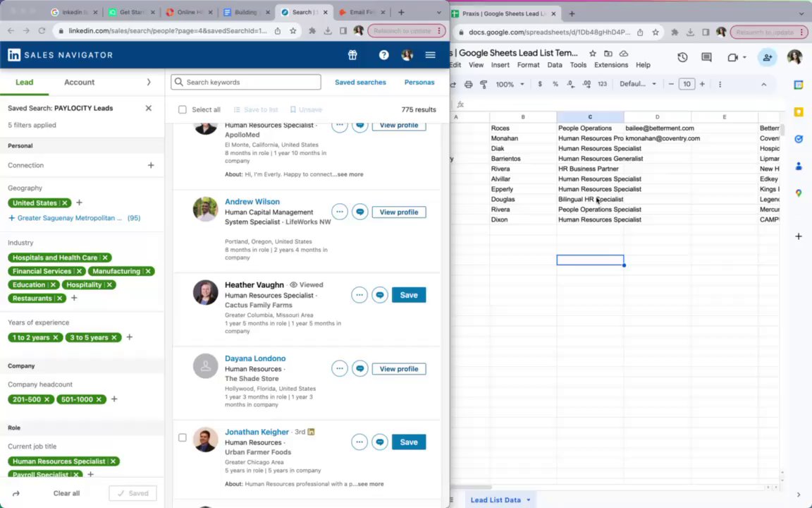This screenshot has width=812, height=508.
Task: Add another Company headcount value
Action: point(114,399)
